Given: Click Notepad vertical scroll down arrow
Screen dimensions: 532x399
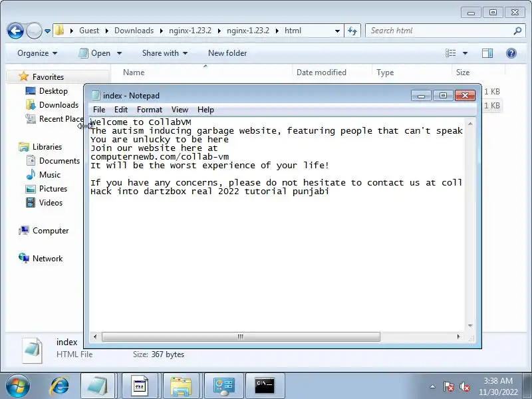Looking at the screenshot, I should tap(470, 326).
